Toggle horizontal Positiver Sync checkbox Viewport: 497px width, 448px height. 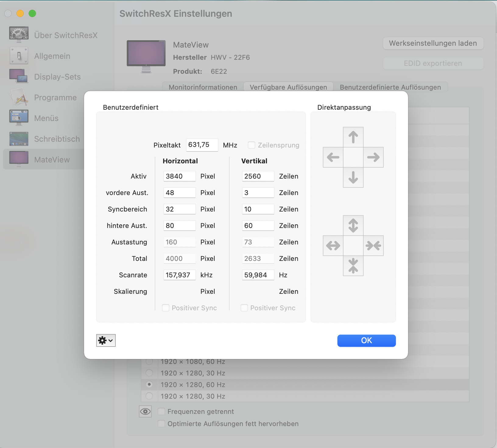point(166,308)
